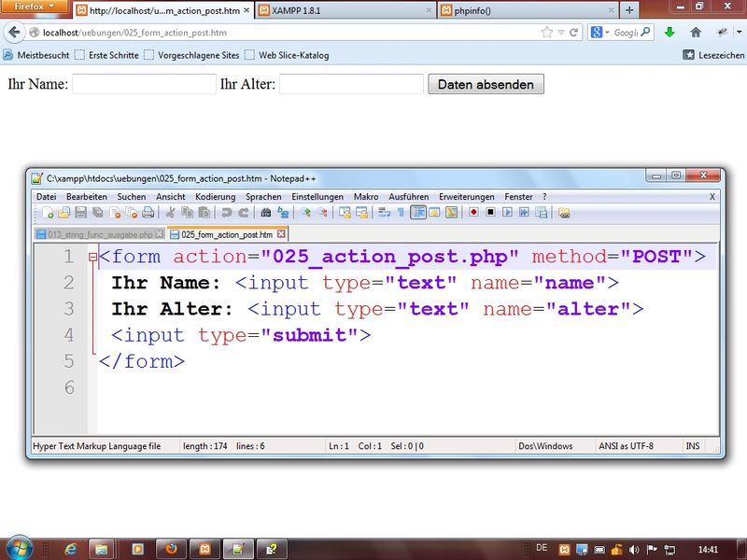Image resolution: width=747 pixels, height=560 pixels.
Task: Select the 013_string_func_ausgabe.php document tab
Action: click(x=93, y=234)
